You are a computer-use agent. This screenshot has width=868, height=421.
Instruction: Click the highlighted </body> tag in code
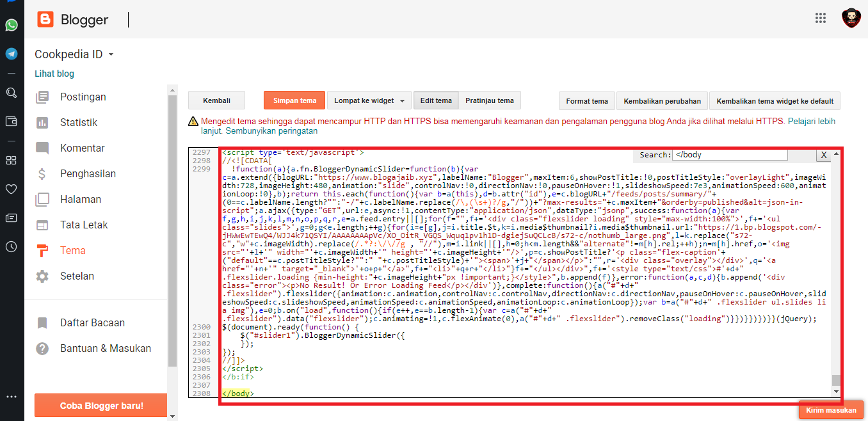(x=237, y=393)
